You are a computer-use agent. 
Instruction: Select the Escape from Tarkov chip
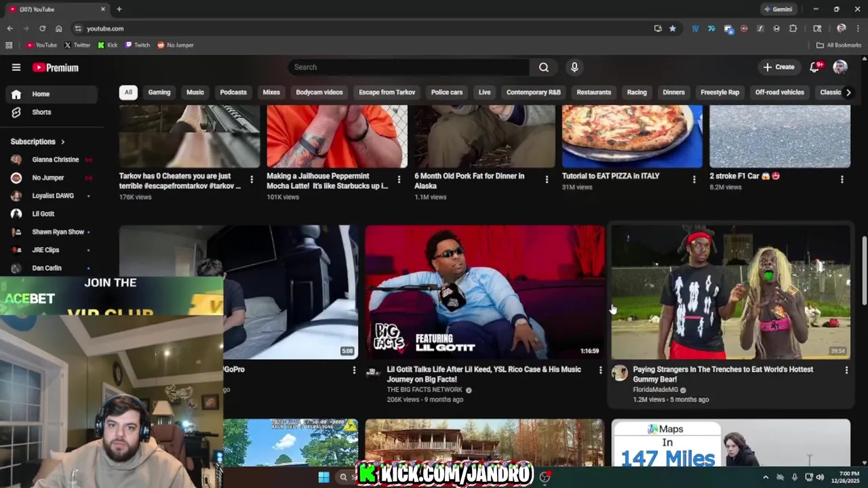coord(387,92)
